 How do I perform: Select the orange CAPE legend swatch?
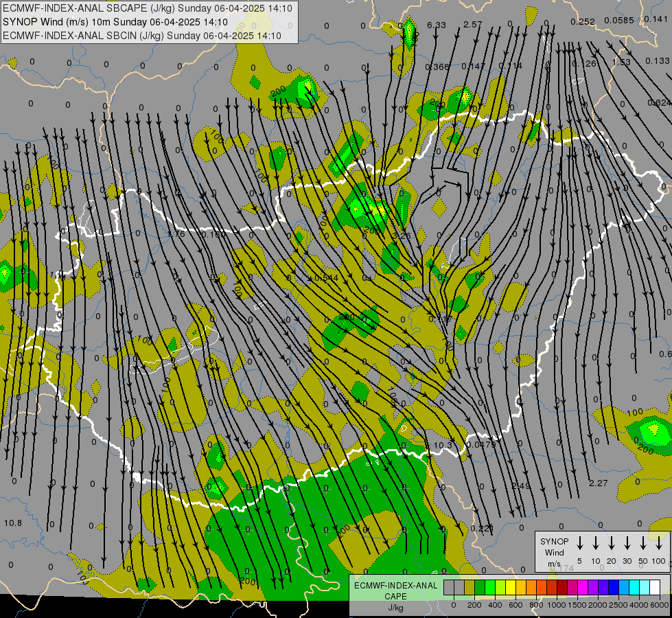pyautogui.click(x=531, y=588)
